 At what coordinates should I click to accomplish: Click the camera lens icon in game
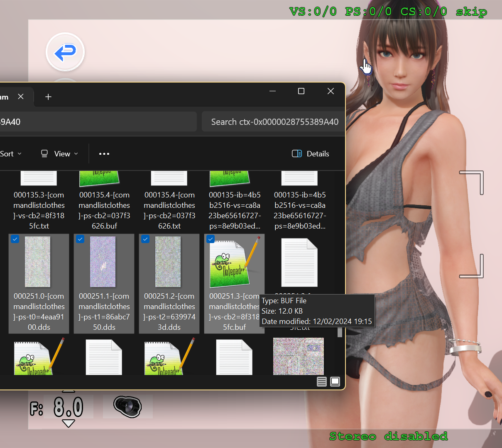127,407
